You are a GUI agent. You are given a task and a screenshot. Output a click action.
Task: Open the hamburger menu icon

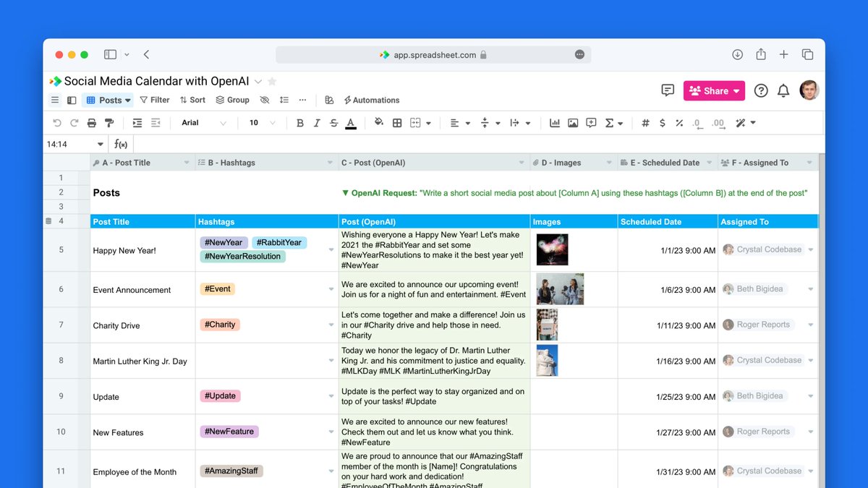tap(55, 100)
